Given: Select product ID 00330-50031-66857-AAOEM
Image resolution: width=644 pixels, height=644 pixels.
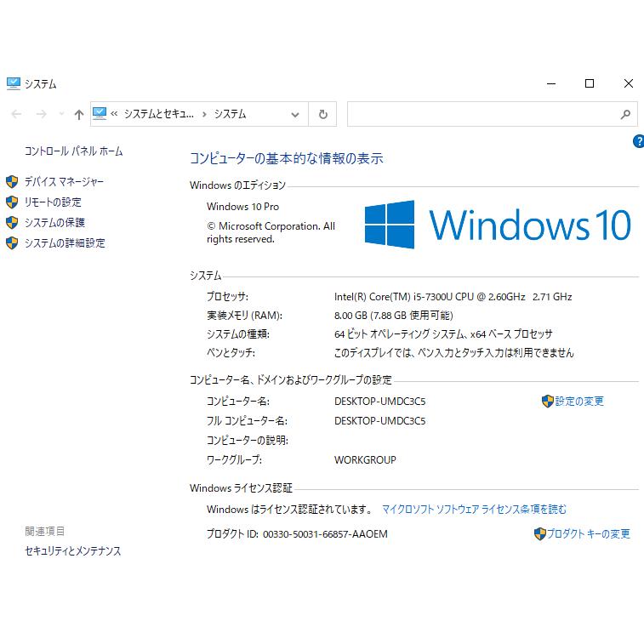Looking at the screenshot, I should (325, 534).
